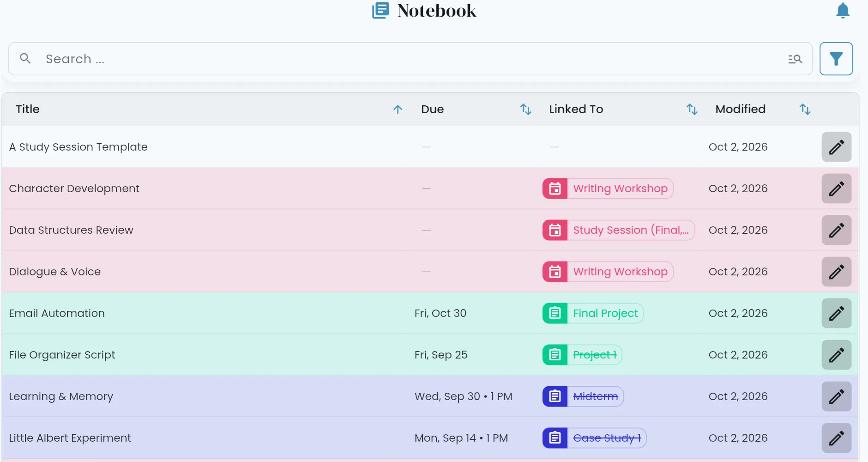Image resolution: width=868 pixels, height=462 pixels.
Task: Edit the A Study Session Template note
Action: pyautogui.click(x=836, y=147)
